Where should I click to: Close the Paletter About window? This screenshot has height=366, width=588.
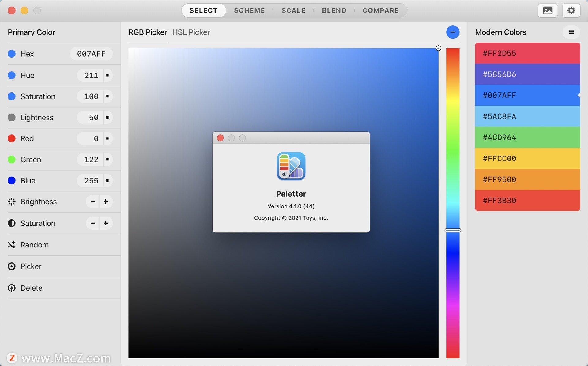point(220,138)
